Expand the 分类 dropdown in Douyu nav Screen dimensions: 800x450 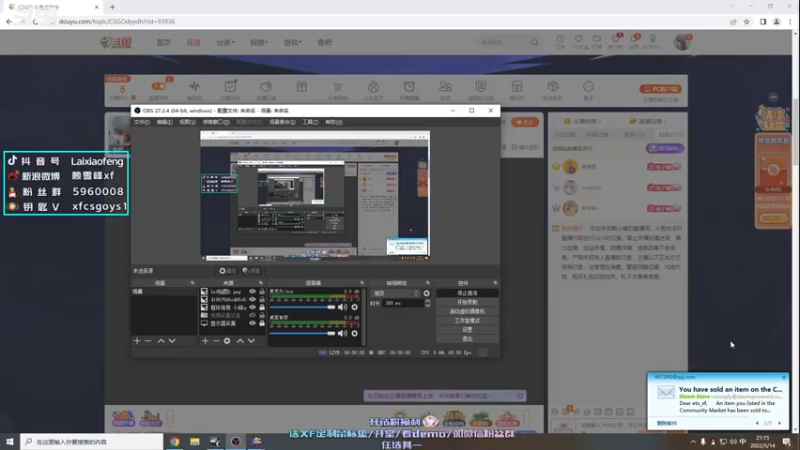(225, 43)
